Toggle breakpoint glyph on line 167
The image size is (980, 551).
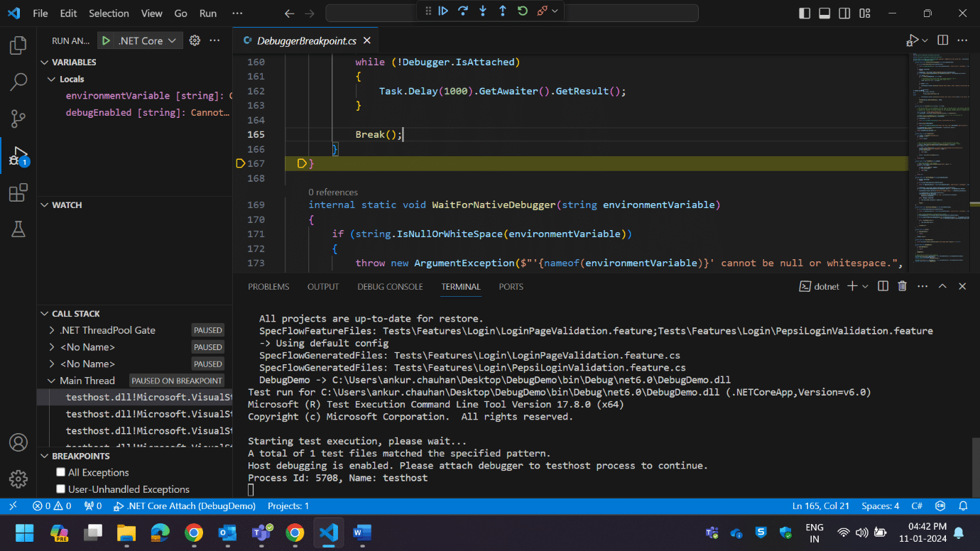(x=241, y=163)
